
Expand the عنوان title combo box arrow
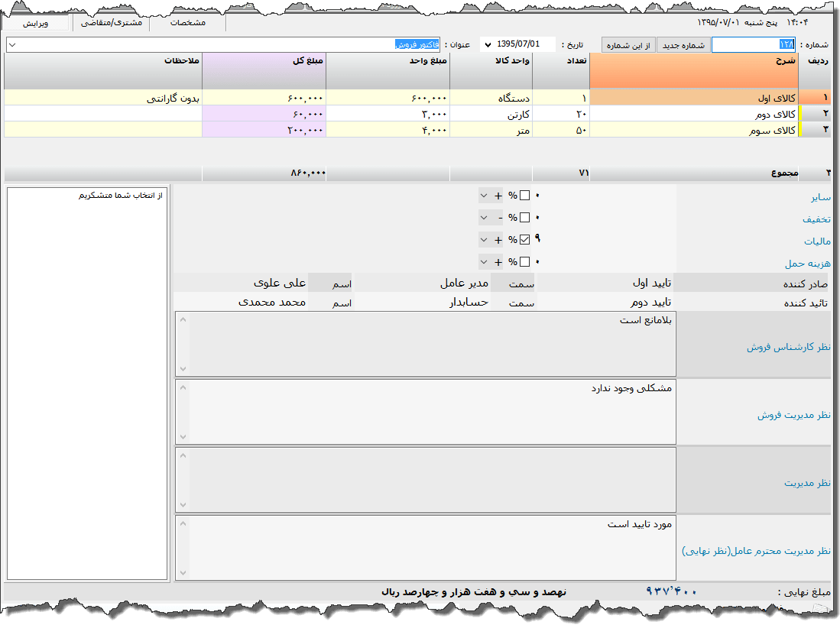pyautogui.click(x=11, y=46)
